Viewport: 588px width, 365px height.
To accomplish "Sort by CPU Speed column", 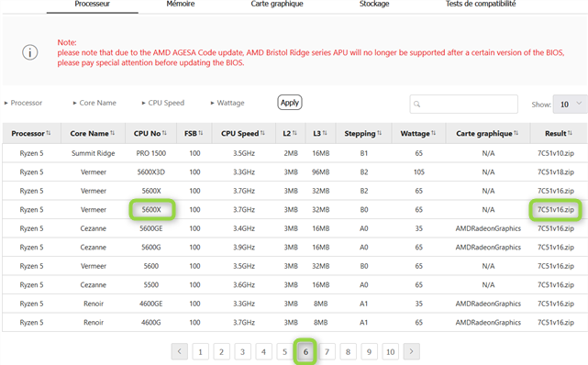I will 243,133.
